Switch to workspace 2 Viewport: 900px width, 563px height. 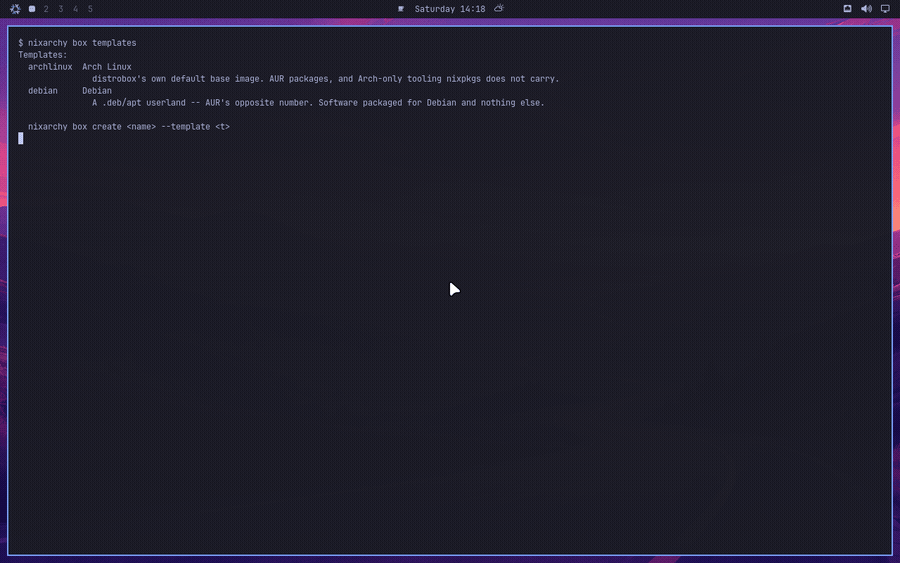click(x=46, y=9)
